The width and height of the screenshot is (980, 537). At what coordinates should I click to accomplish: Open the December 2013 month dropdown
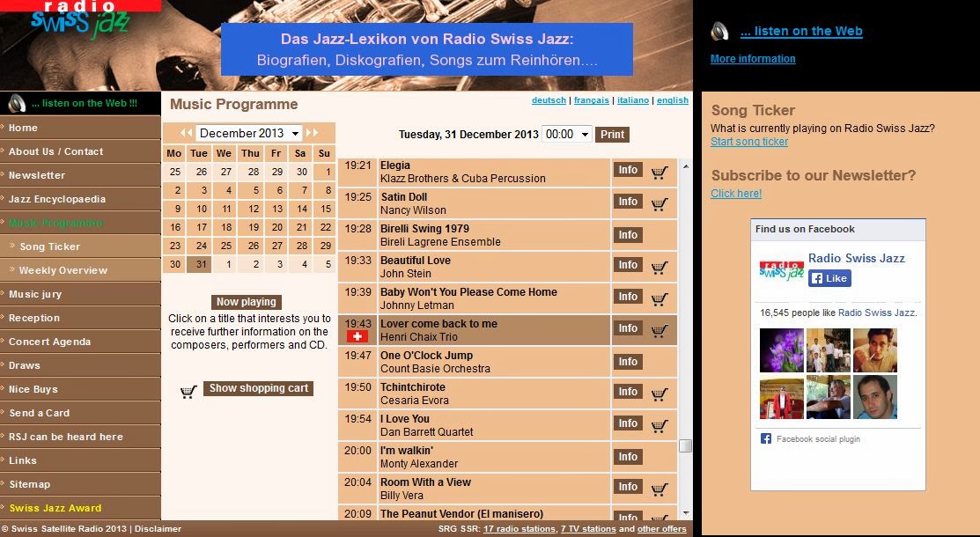(x=249, y=133)
